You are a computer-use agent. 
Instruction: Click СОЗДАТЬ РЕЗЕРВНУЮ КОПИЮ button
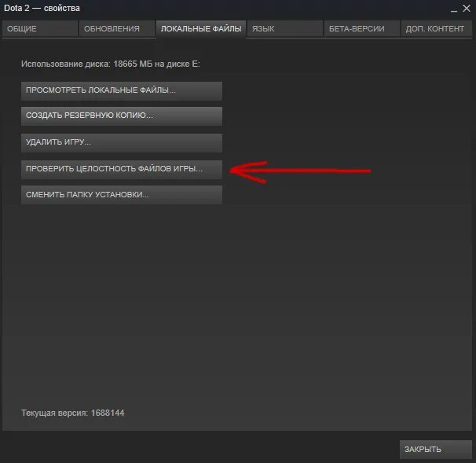click(x=122, y=116)
